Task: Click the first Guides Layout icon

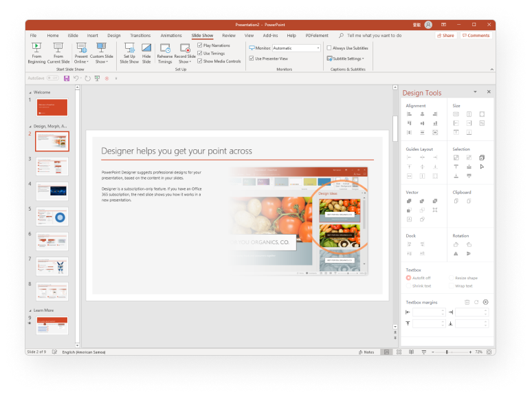Action: click(x=409, y=158)
